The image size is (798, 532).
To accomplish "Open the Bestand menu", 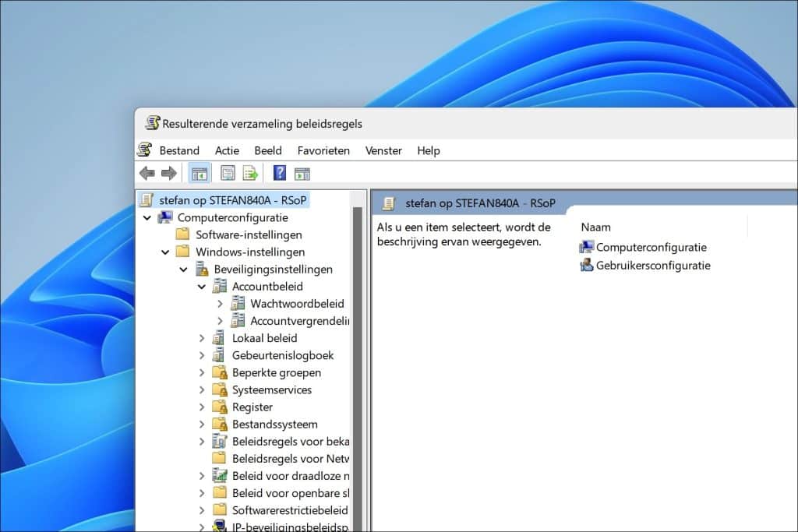I will [179, 150].
